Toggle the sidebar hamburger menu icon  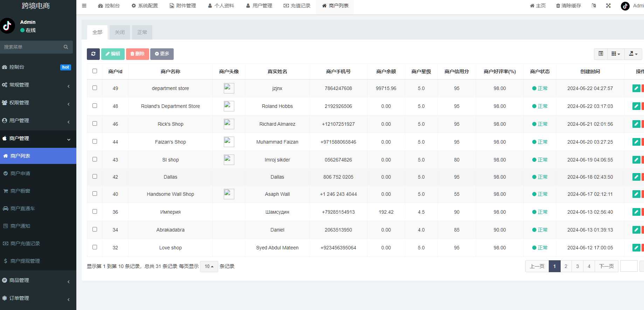(x=84, y=6)
